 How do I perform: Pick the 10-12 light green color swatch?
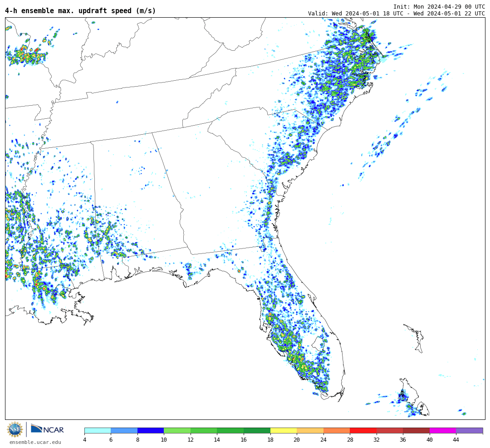pos(177,430)
